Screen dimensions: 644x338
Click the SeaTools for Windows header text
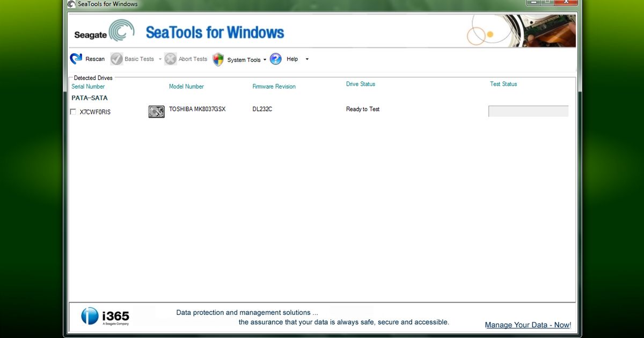coord(214,32)
